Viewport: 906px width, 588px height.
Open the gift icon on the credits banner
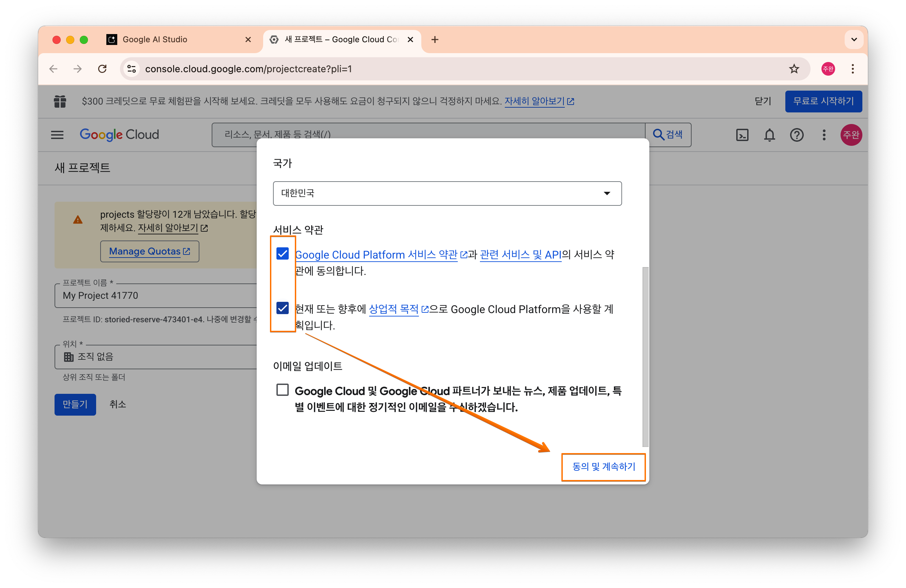click(x=60, y=101)
